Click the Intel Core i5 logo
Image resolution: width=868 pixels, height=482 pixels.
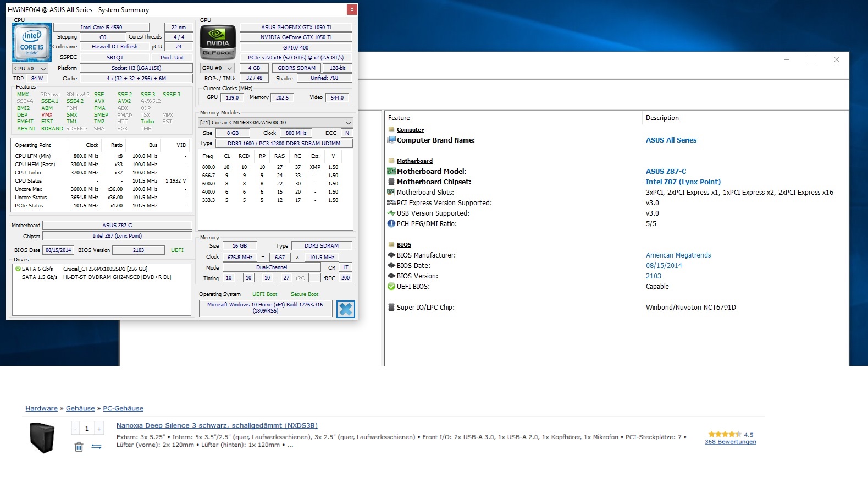[32, 42]
